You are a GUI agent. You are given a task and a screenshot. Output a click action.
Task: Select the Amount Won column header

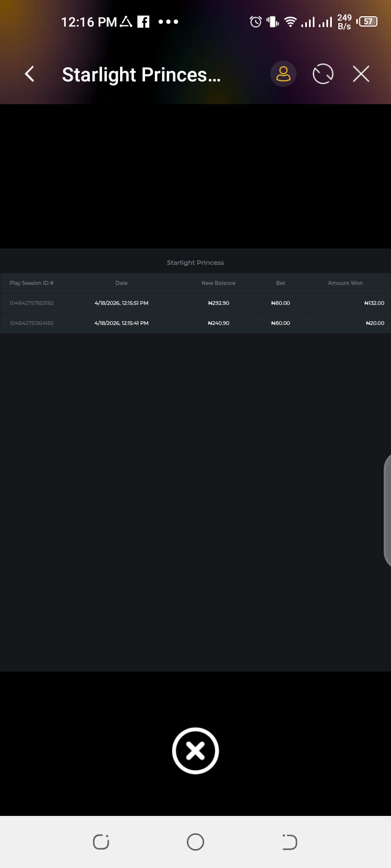coord(345,283)
